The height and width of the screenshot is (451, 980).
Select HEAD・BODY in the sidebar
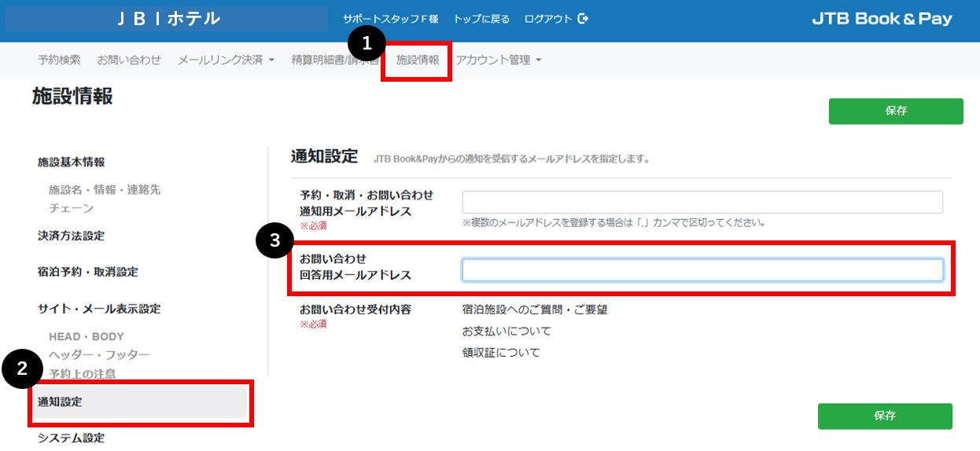87,336
